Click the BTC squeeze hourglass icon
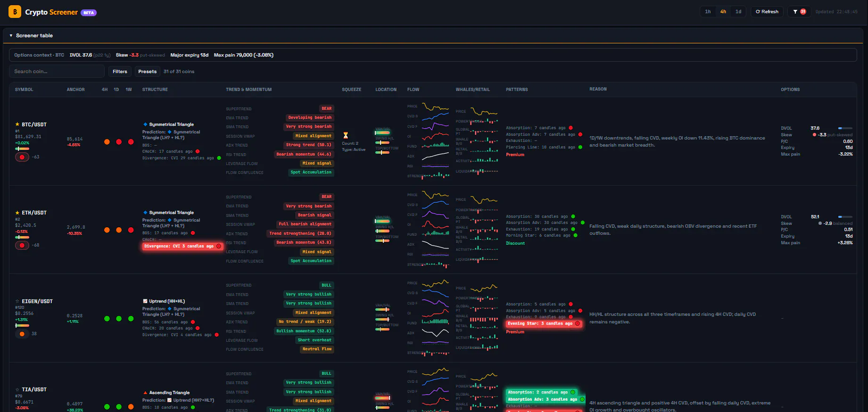This screenshot has width=868, height=412. [x=346, y=135]
